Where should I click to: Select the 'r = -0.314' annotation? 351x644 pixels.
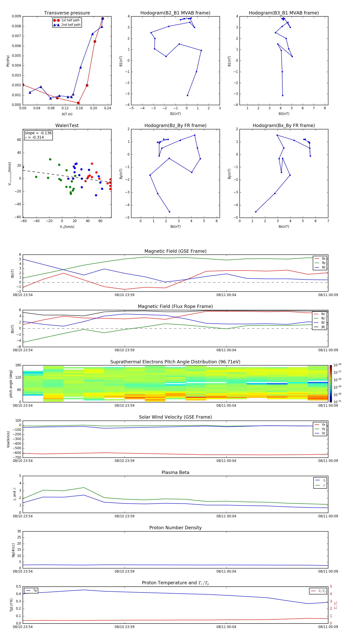click(35, 137)
